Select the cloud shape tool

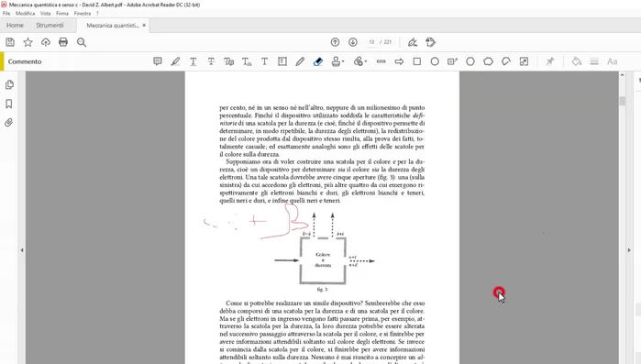[488, 61]
